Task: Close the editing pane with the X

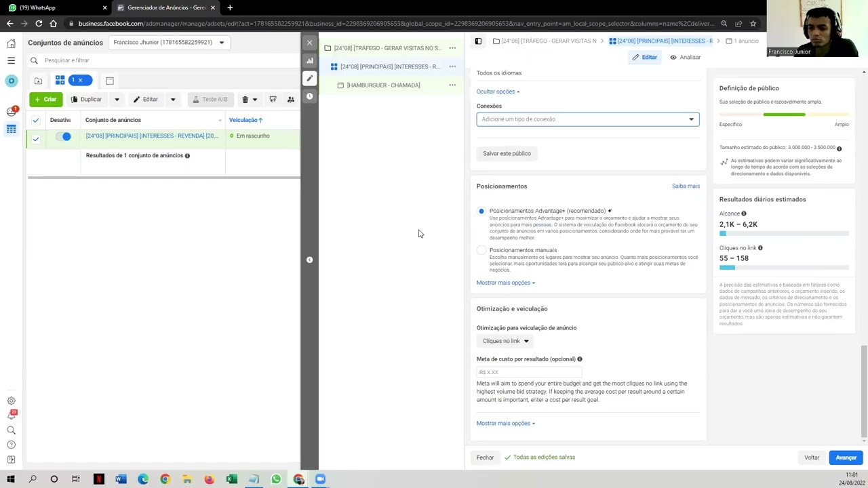Action: (x=309, y=43)
